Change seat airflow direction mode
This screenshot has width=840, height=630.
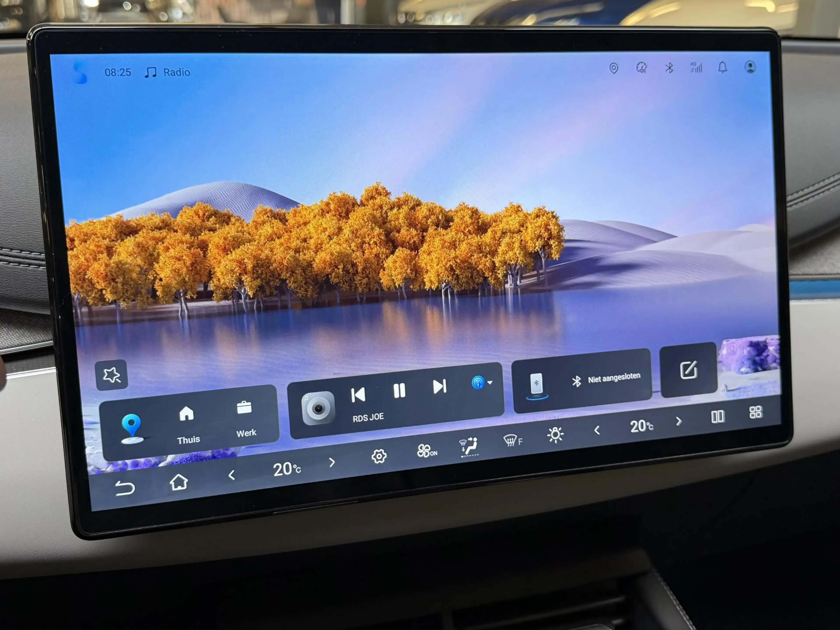[469, 447]
